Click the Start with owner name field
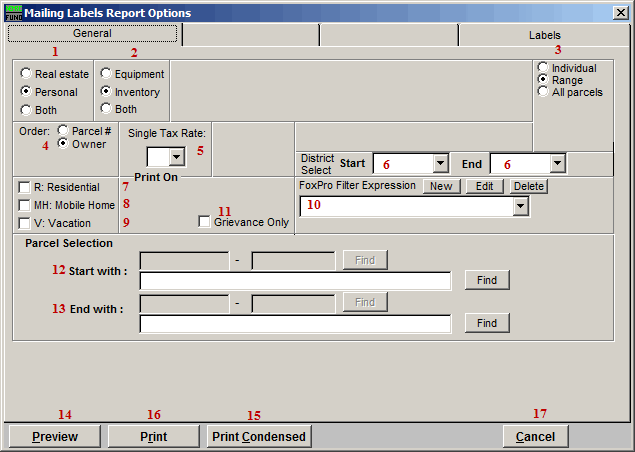Screen dimensions: 635x452 click(x=295, y=281)
